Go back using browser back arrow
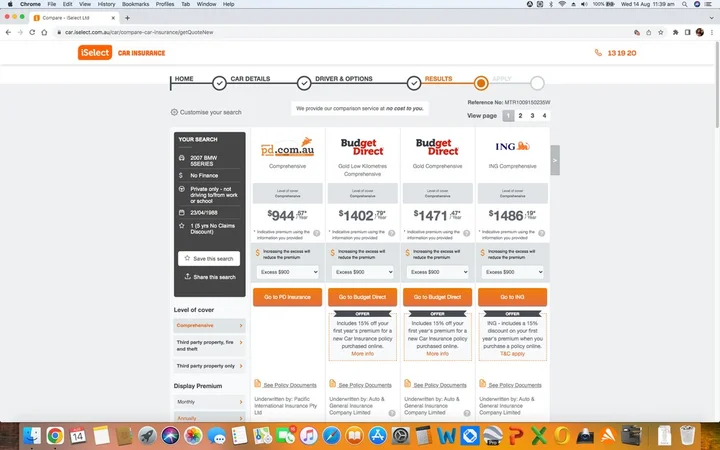Image resolution: width=720 pixels, height=450 pixels. [x=8, y=32]
